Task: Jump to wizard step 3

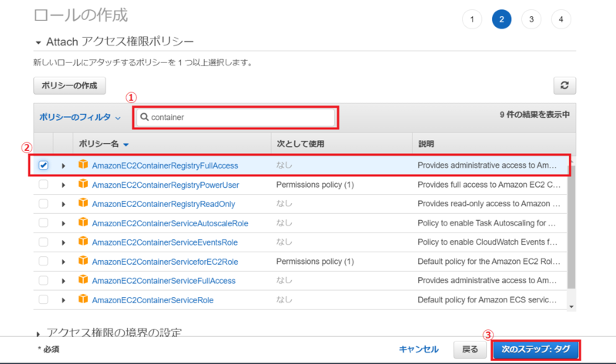Action: point(531,19)
